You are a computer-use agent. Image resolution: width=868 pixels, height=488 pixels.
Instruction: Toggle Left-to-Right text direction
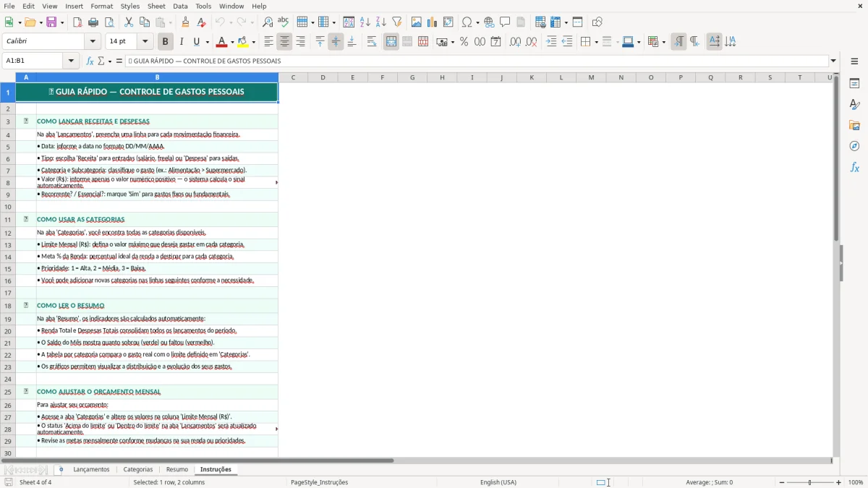[678, 42]
